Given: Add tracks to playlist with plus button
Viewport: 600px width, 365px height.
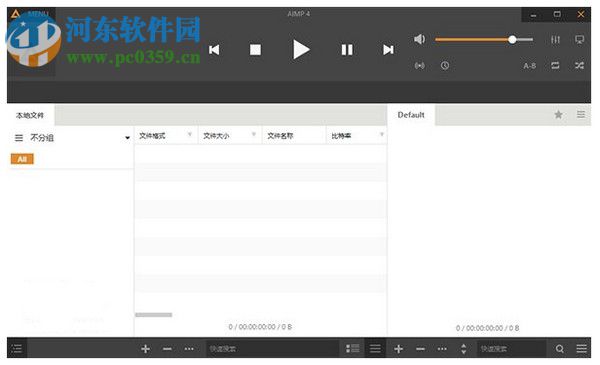Looking at the screenshot, I should click(398, 349).
